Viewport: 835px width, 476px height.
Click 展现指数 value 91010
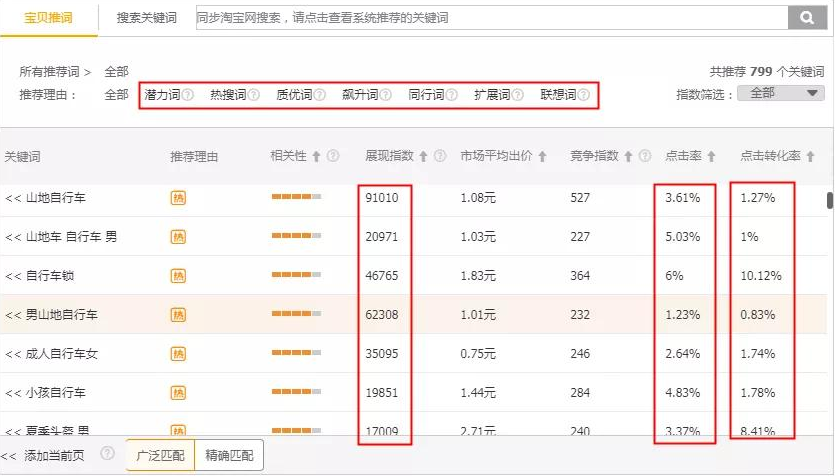[x=382, y=198]
